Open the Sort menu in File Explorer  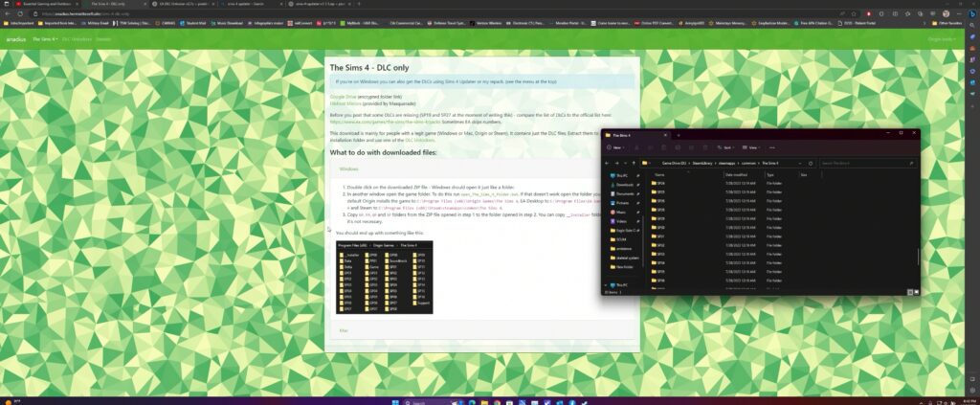(728, 147)
